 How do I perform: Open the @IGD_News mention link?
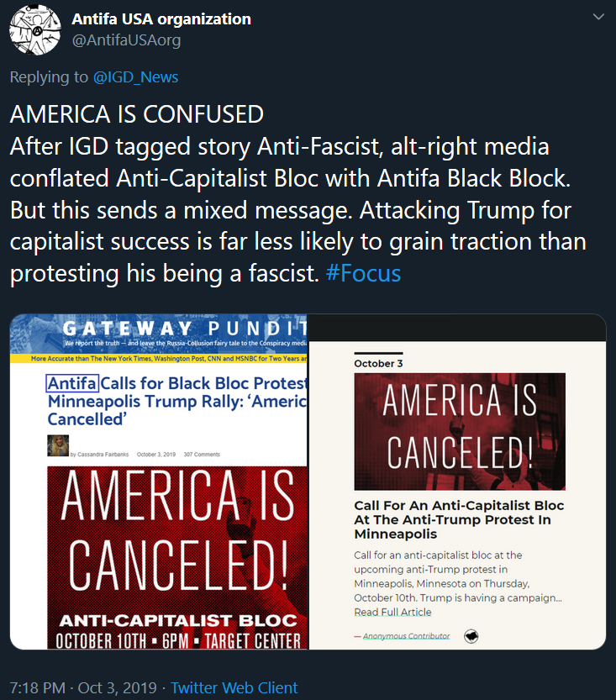[135, 77]
